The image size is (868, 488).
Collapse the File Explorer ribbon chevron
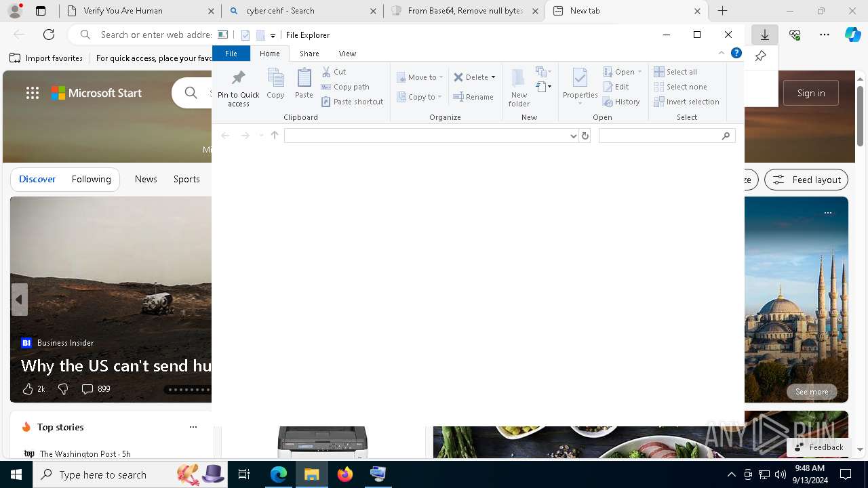point(722,53)
